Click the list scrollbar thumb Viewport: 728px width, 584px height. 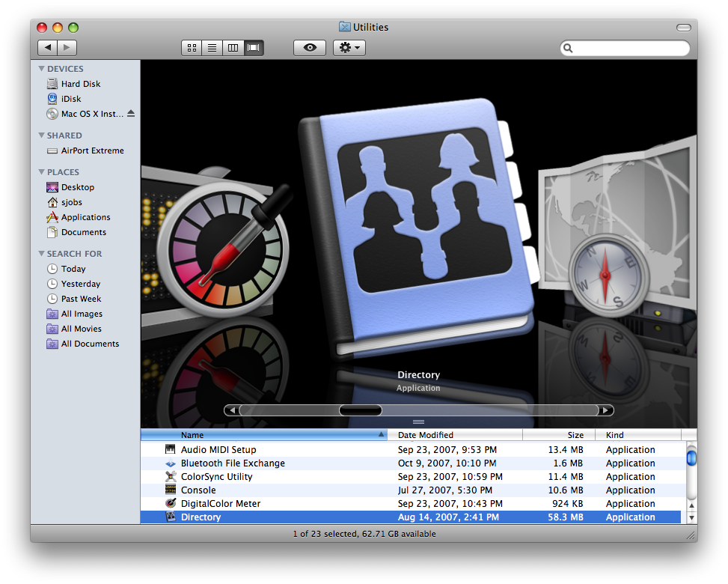click(x=691, y=458)
